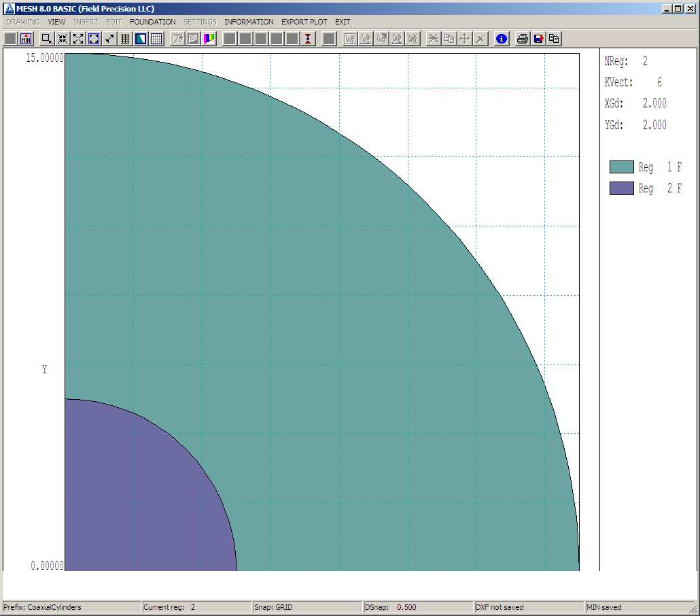
Task: Select the pan view arrow tool
Action: pyautogui.click(x=109, y=39)
